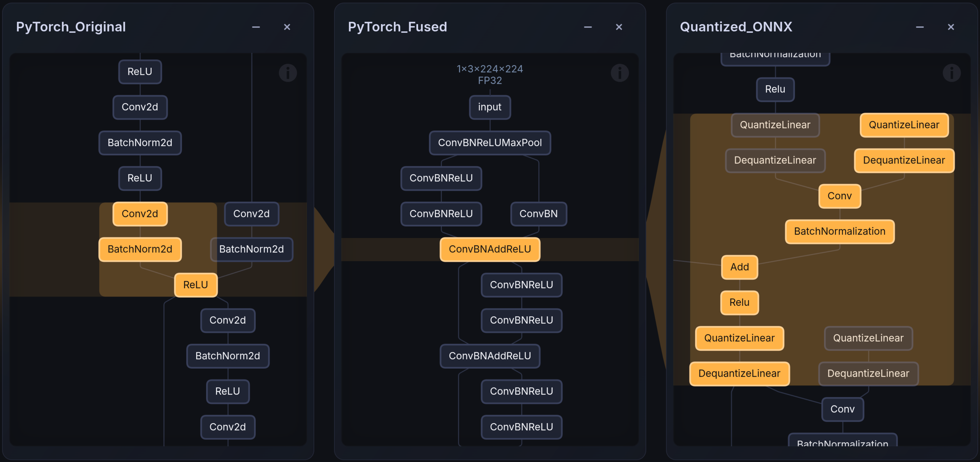Close the PyTorch_Fused window
980x462 pixels.
click(x=619, y=27)
